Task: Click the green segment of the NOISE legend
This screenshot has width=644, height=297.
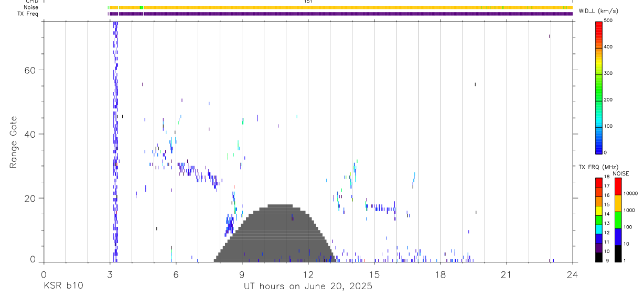Action: 618,220
